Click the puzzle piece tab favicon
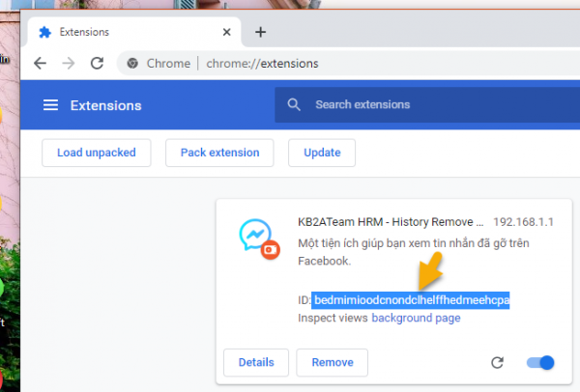 point(45,32)
